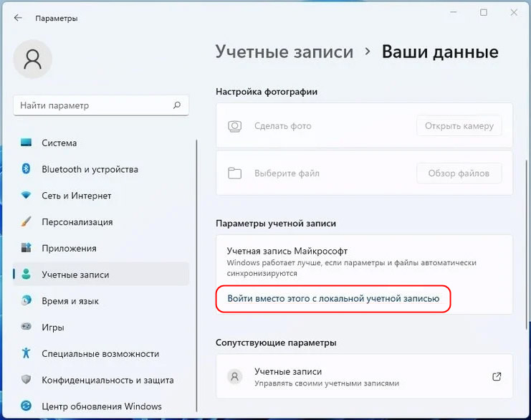
Task: Open the related 'Учетные записи' card
Action: (364, 376)
